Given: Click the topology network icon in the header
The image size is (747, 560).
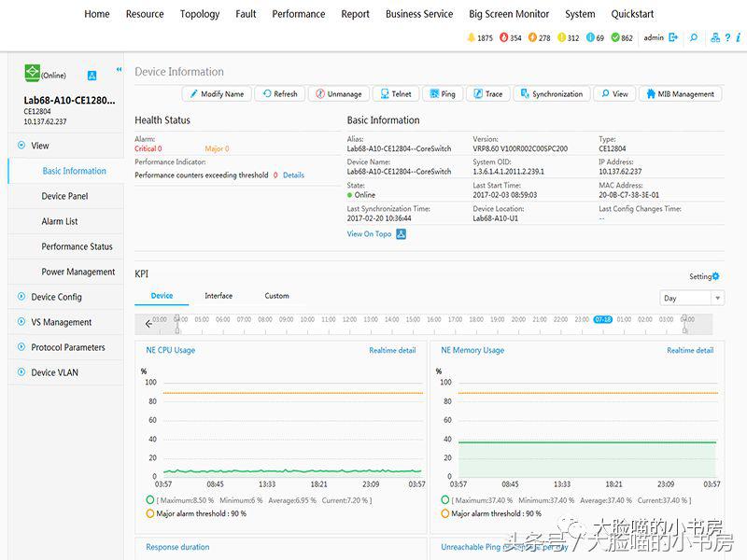Looking at the screenshot, I should pos(715,38).
